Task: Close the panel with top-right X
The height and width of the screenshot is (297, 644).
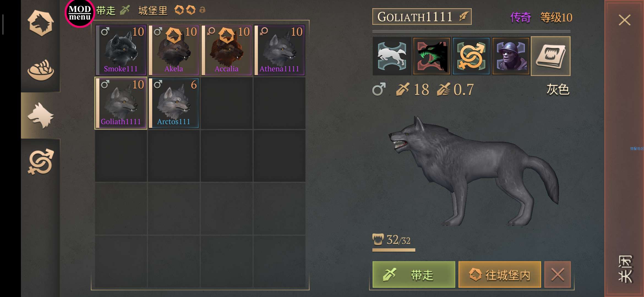Action: (x=624, y=20)
